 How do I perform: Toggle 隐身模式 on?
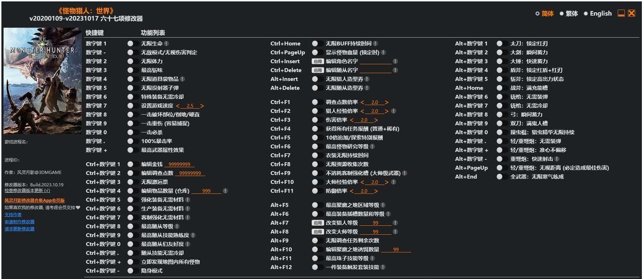(133, 271)
